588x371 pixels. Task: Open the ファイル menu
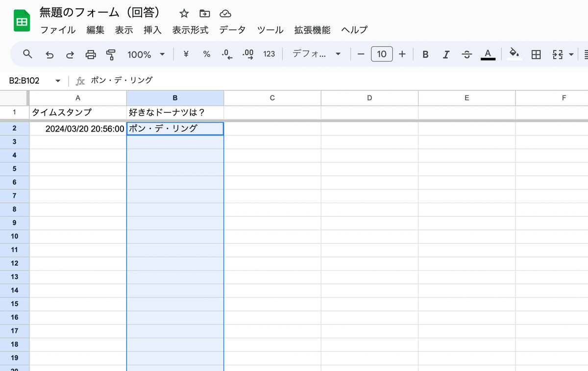tap(58, 30)
